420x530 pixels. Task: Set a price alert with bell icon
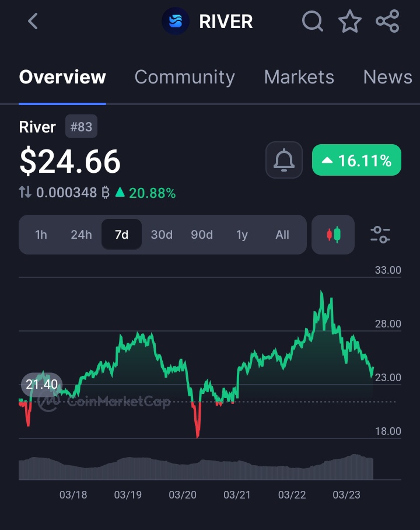click(284, 160)
